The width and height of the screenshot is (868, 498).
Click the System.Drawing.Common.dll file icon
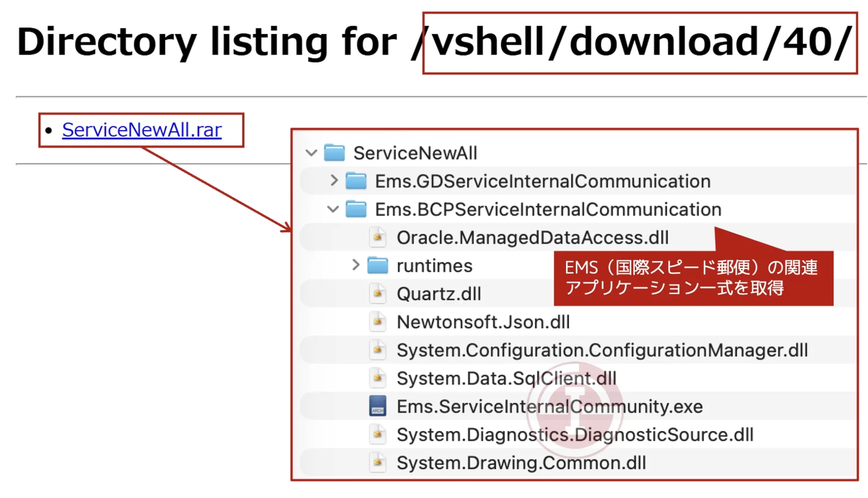point(377,463)
